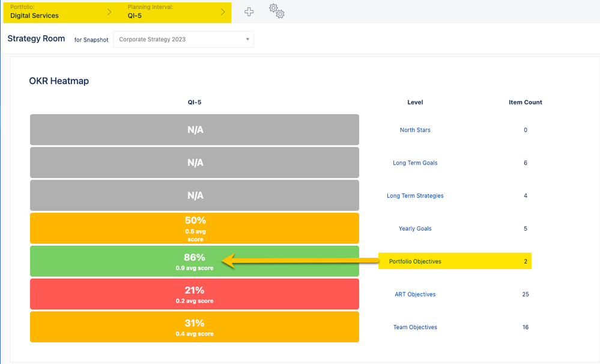The image size is (600, 364).
Task: Click the Item Count column header
Action: pos(525,102)
